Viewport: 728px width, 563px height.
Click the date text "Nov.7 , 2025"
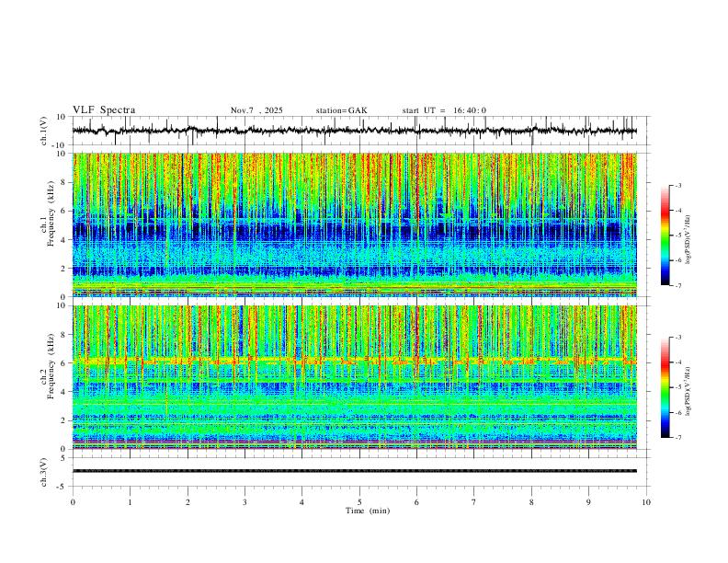click(x=256, y=110)
